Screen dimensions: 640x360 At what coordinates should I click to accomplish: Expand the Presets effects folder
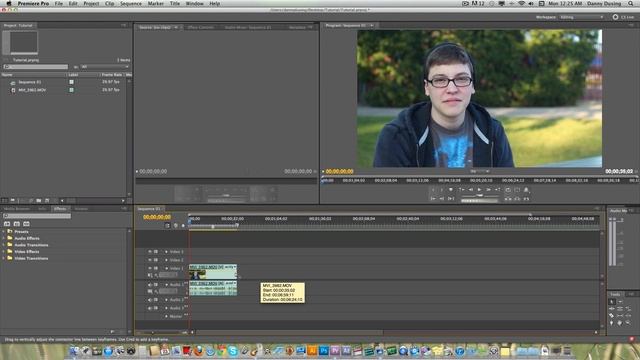tap(4, 231)
